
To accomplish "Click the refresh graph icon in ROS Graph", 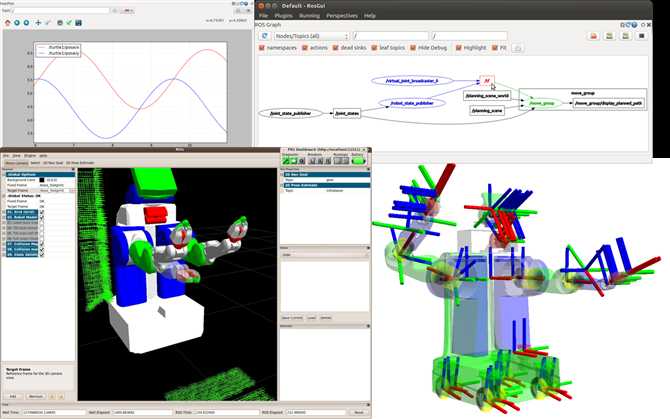I will coord(265,36).
